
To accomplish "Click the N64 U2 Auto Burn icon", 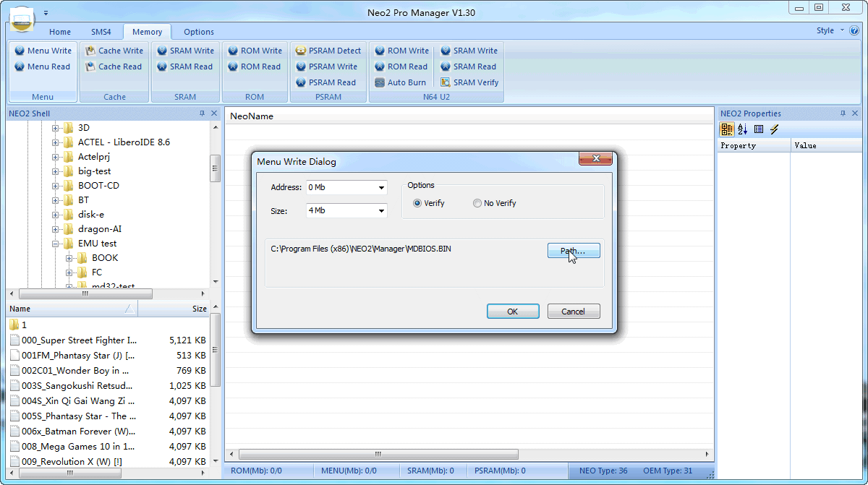I will [380, 82].
